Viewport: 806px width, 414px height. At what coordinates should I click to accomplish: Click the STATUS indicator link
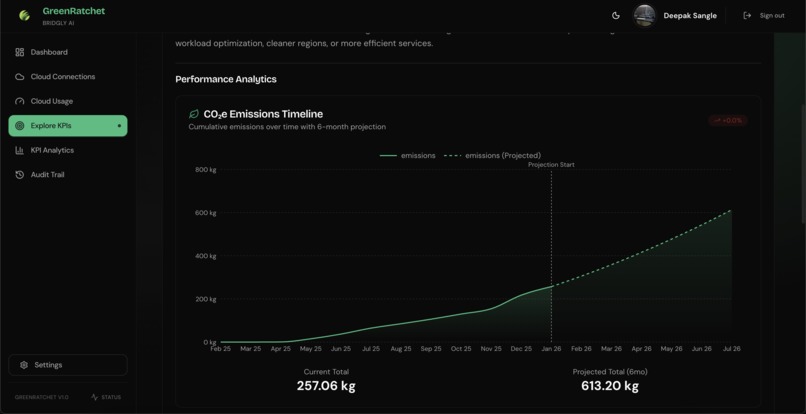(x=106, y=397)
